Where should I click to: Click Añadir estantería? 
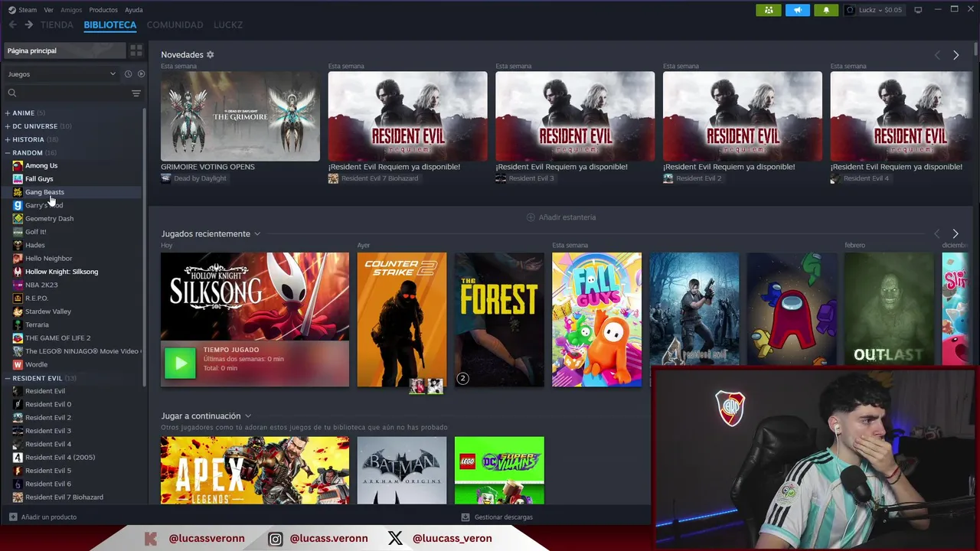coord(561,217)
